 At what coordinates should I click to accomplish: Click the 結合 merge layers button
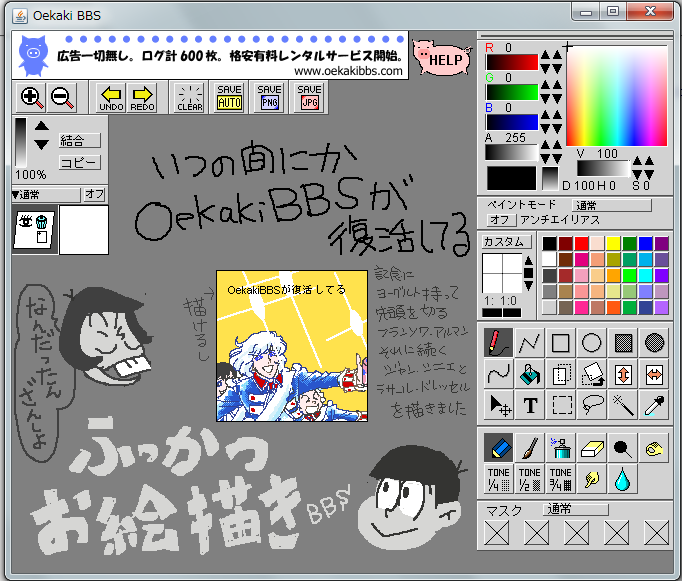click(80, 140)
